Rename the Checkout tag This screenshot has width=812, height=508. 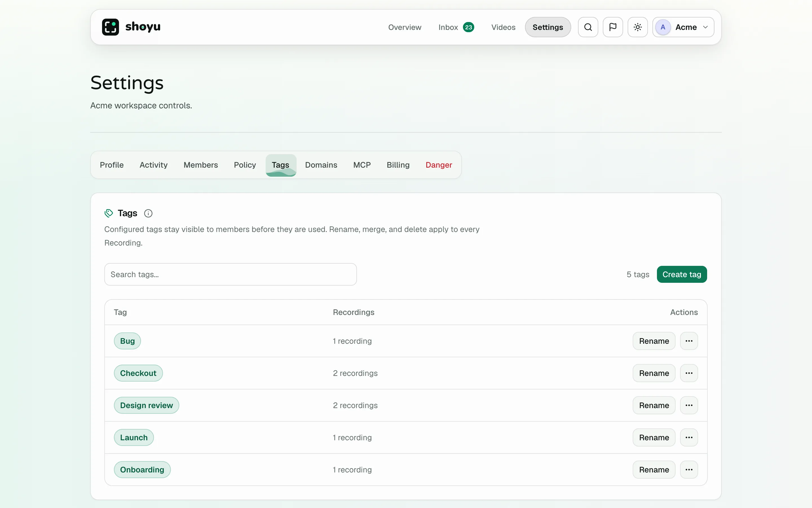point(654,373)
